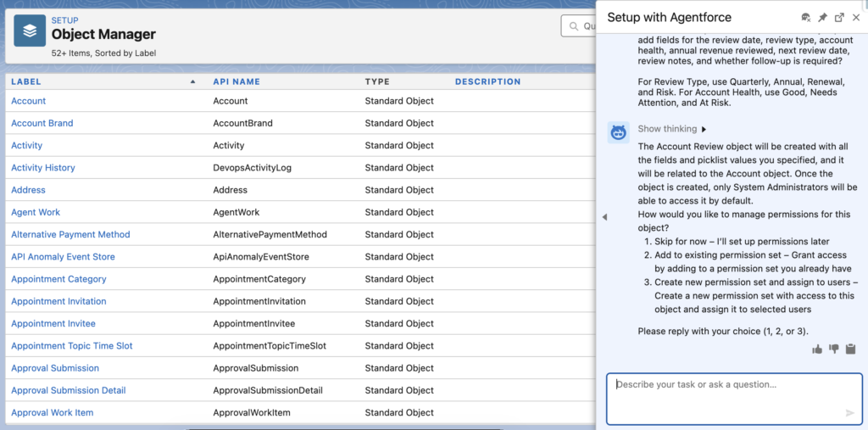868x430 pixels.
Task: Open the Activity object
Action: 26,145
